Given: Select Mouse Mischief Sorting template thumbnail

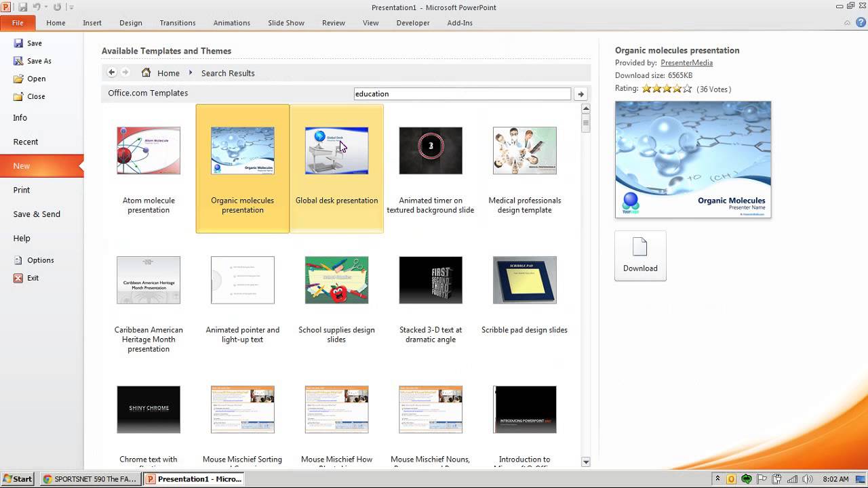Looking at the screenshot, I should [243, 409].
